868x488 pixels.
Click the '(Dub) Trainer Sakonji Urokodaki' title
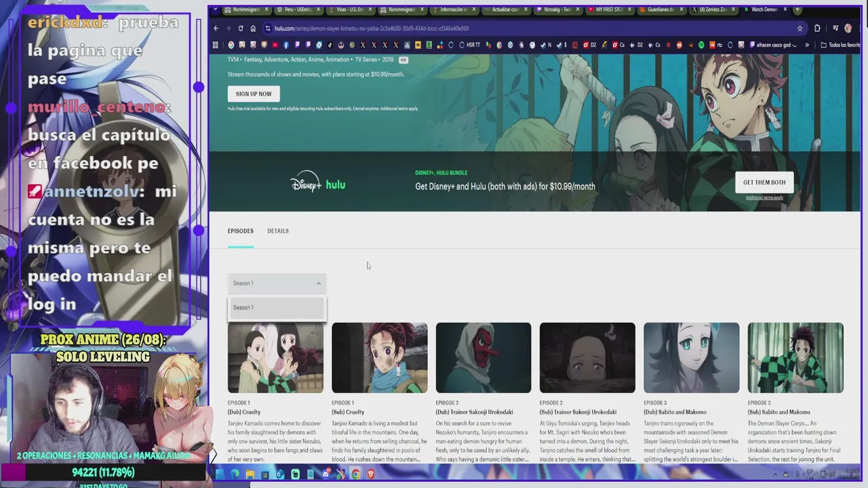tap(475, 412)
